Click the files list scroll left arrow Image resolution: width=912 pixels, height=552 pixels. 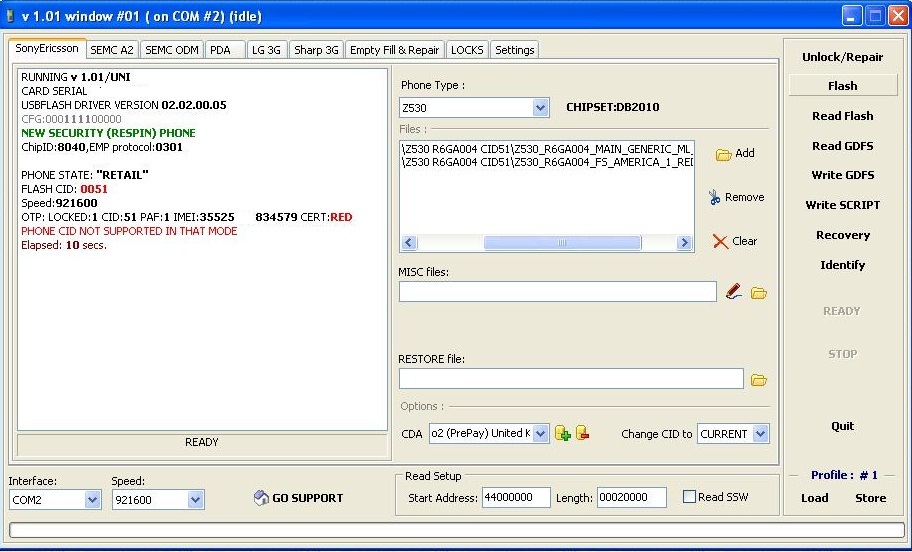(409, 243)
